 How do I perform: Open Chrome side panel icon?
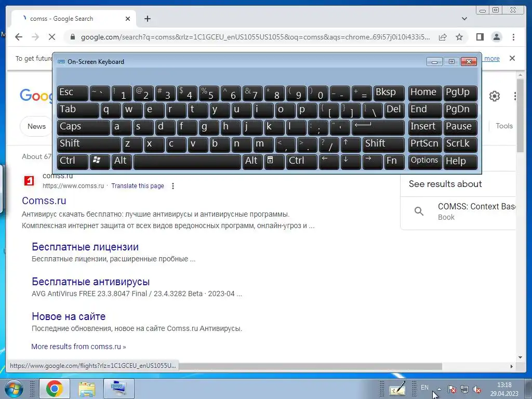tap(480, 37)
